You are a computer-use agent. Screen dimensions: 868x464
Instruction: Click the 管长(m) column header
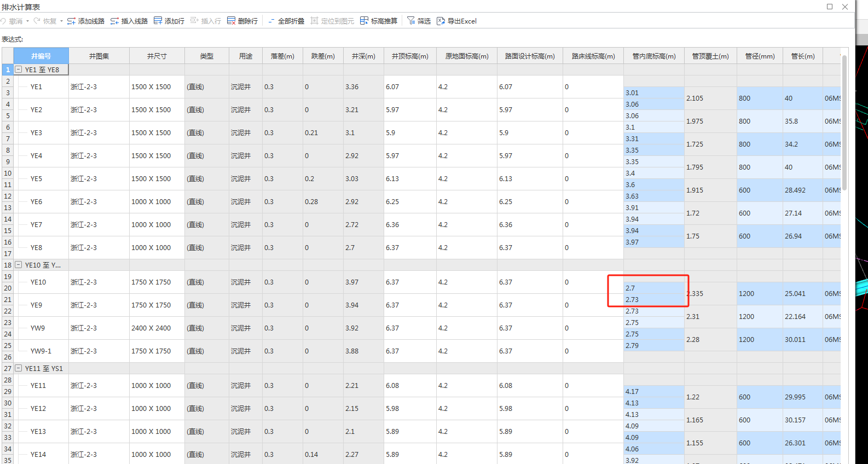pyautogui.click(x=803, y=56)
